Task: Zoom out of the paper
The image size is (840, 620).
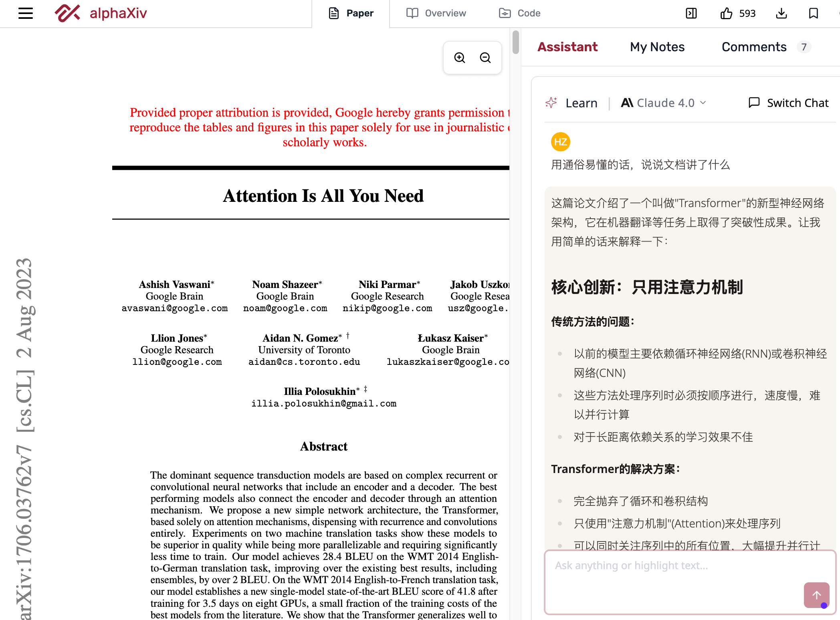Action: tap(485, 58)
